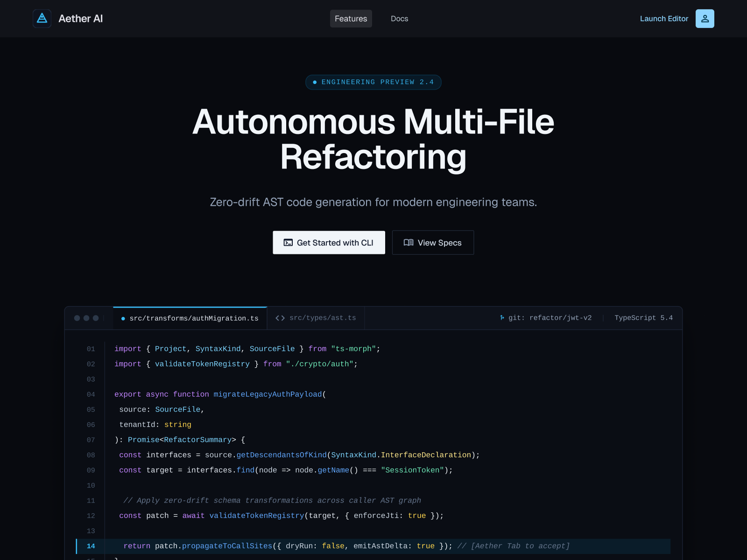Click Promise<RefactorSummary> return type
The height and width of the screenshot is (560, 747).
(182, 440)
